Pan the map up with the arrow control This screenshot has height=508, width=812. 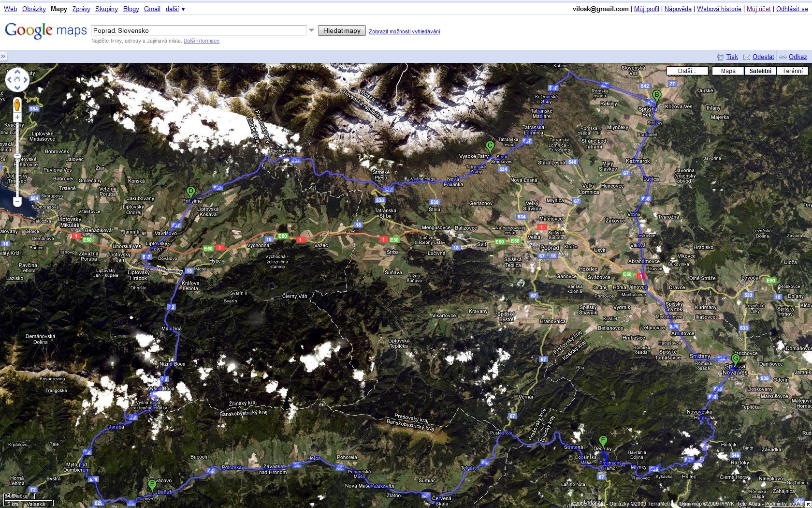(x=17, y=72)
